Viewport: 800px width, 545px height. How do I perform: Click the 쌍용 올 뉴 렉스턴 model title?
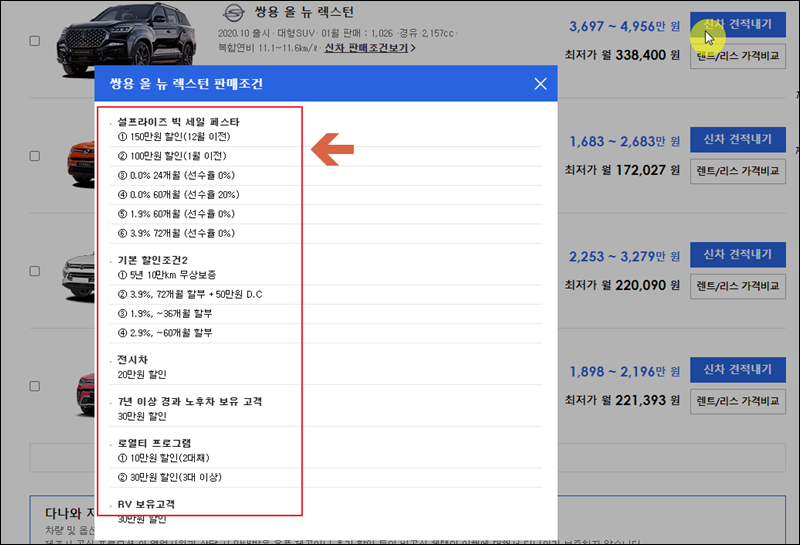pos(304,12)
